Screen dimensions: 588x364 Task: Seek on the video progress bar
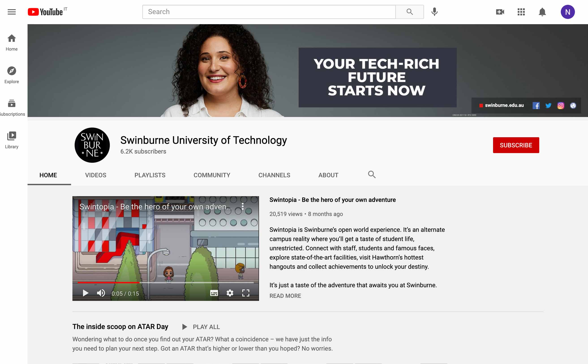[165, 282]
